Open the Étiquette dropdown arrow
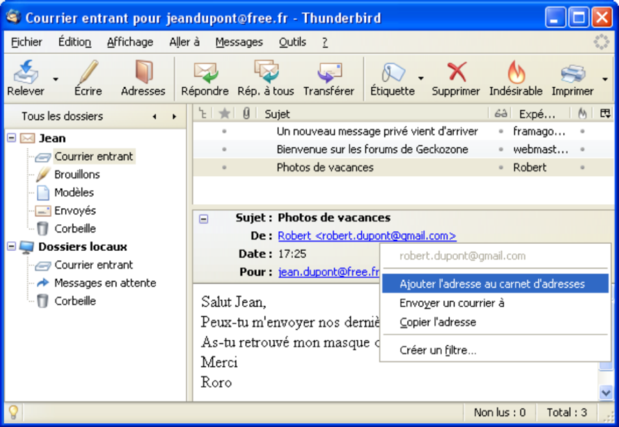The height and width of the screenshot is (427, 619). click(421, 78)
